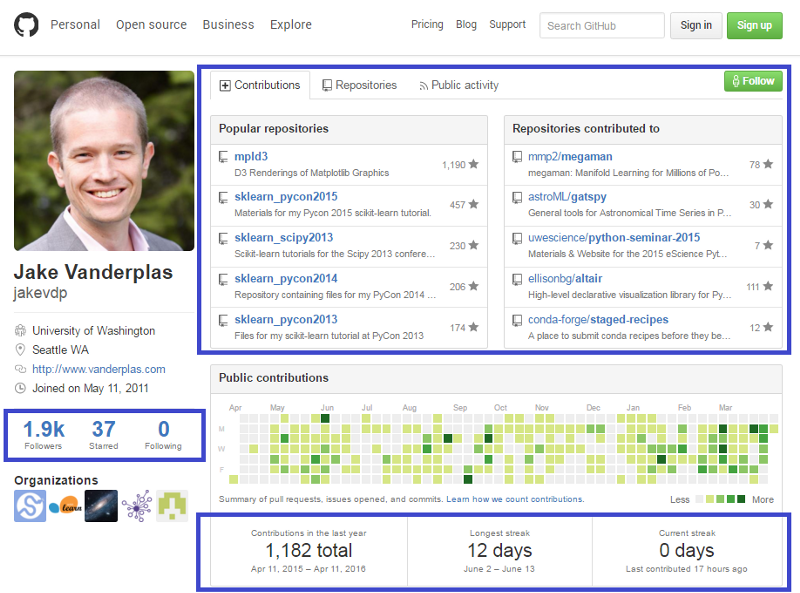View the 37 Starred repositories
800x593 pixels.
click(x=104, y=435)
